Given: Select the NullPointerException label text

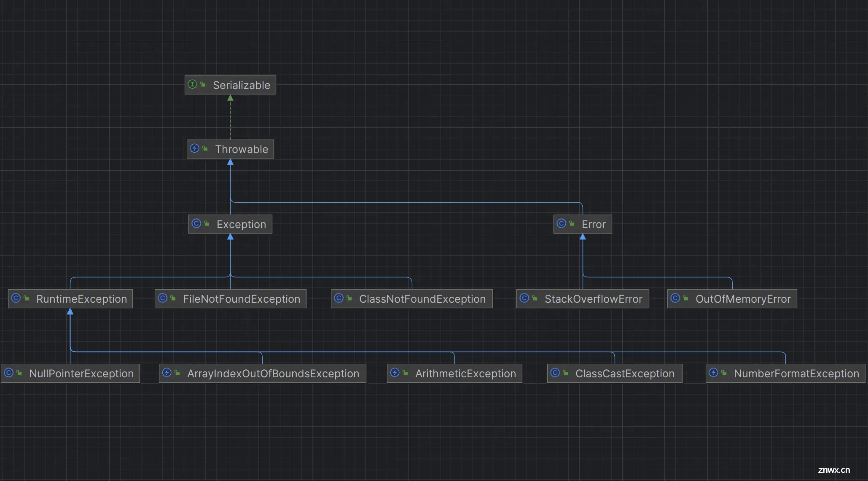Looking at the screenshot, I should pyautogui.click(x=81, y=374).
